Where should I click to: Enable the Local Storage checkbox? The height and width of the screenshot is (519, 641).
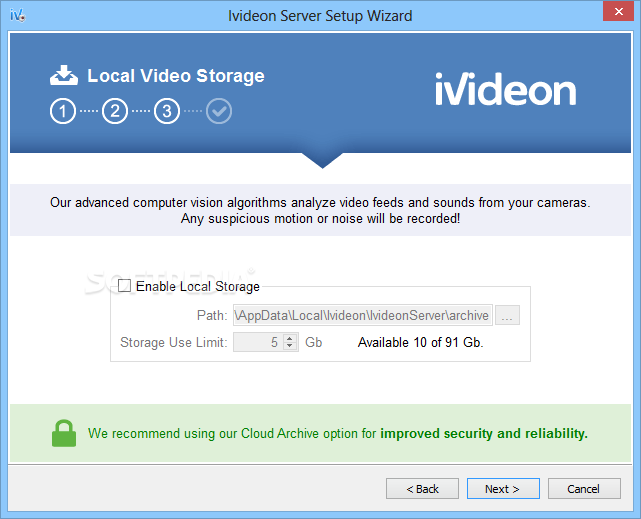pos(124,286)
